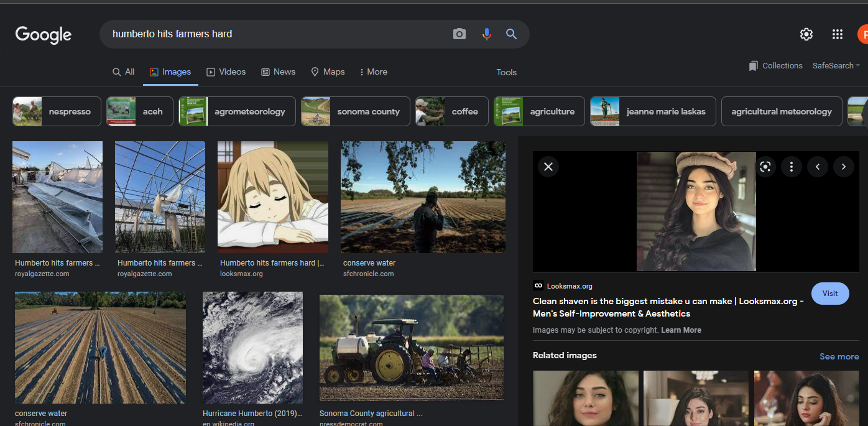Switch to the Videos tab

[226, 72]
